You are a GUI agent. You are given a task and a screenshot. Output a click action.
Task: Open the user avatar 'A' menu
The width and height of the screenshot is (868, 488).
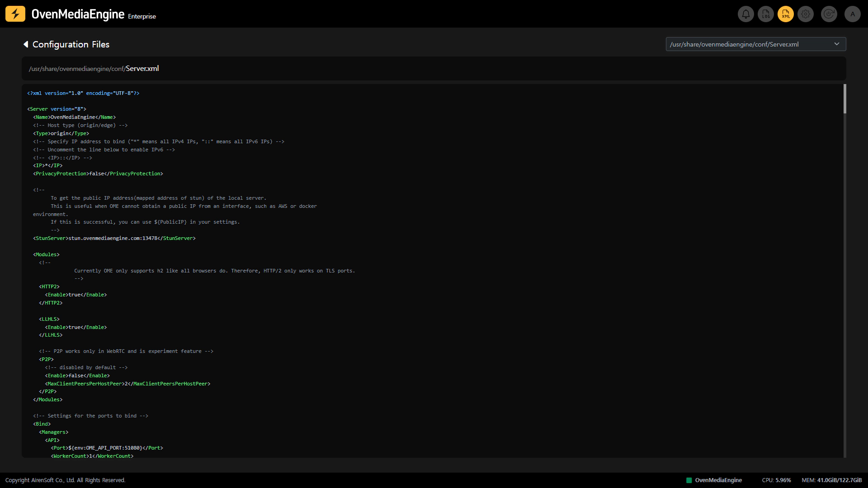(x=853, y=14)
